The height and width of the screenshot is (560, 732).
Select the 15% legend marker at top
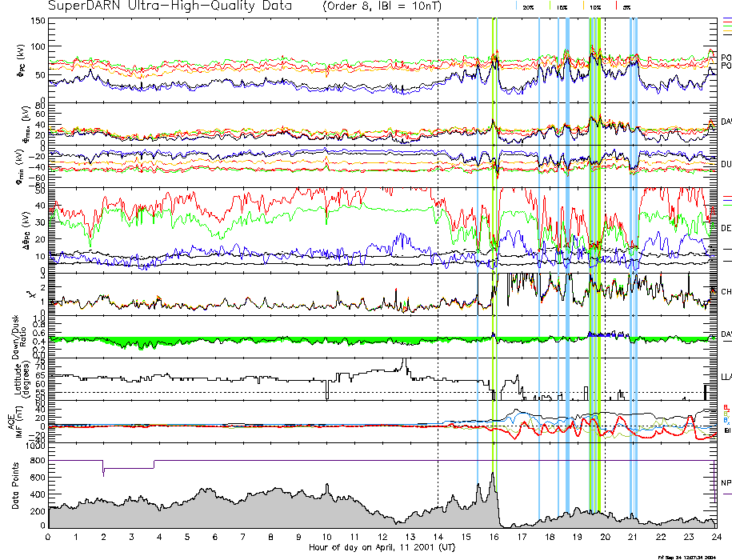[x=562, y=6]
